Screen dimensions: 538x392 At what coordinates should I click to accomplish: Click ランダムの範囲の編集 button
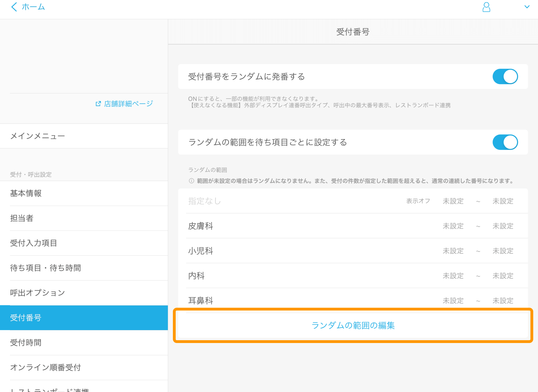click(x=353, y=325)
